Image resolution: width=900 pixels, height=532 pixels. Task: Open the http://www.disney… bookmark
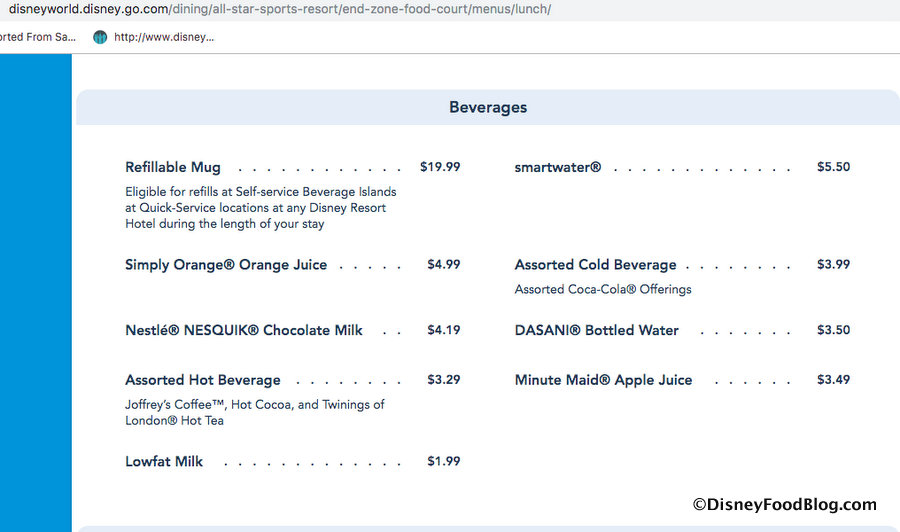click(164, 37)
